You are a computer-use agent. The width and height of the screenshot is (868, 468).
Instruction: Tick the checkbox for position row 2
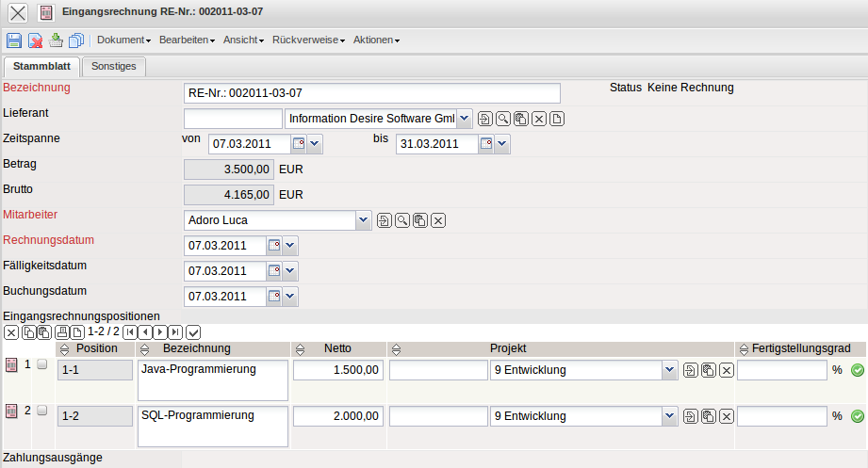[x=41, y=411]
